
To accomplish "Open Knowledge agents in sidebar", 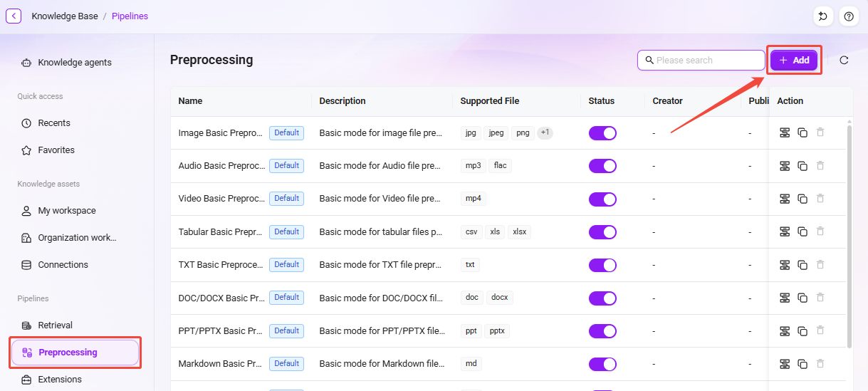I will pos(75,63).
